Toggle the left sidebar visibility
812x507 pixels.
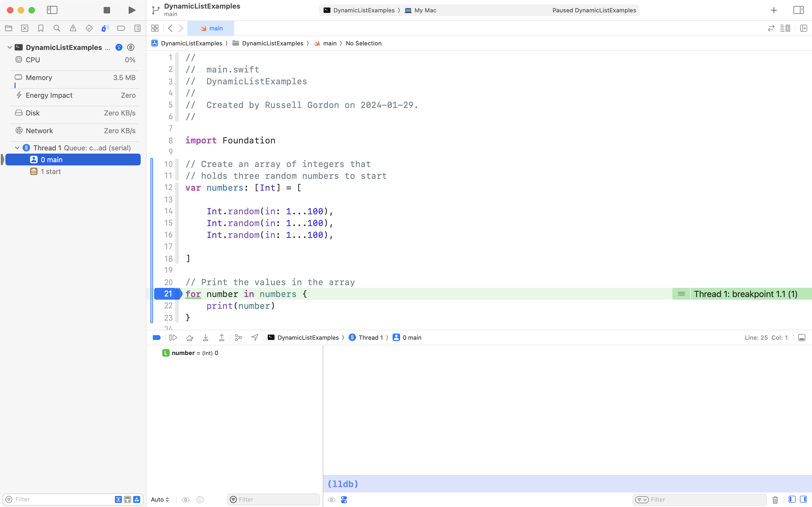[x=52, y=10]
